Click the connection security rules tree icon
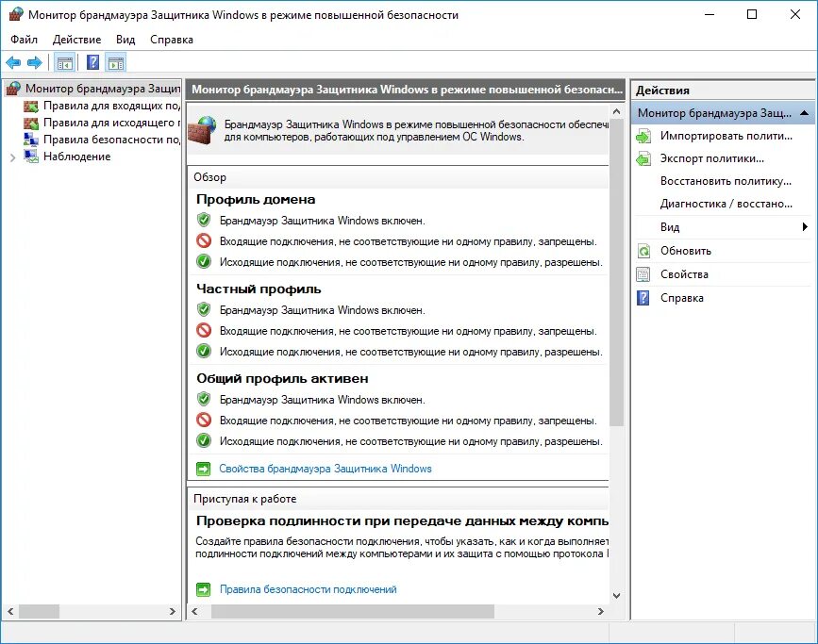Viewport: 818px width, 644px height. click(x=31, y=140)
